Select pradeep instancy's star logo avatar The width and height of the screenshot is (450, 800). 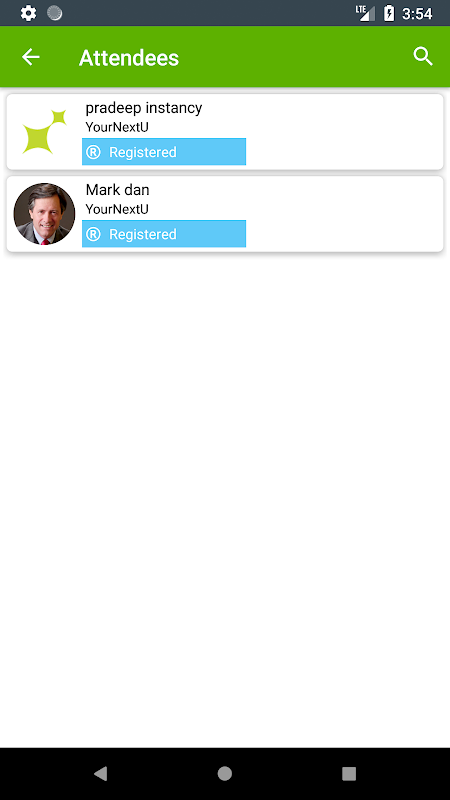[x=44, y=132]
